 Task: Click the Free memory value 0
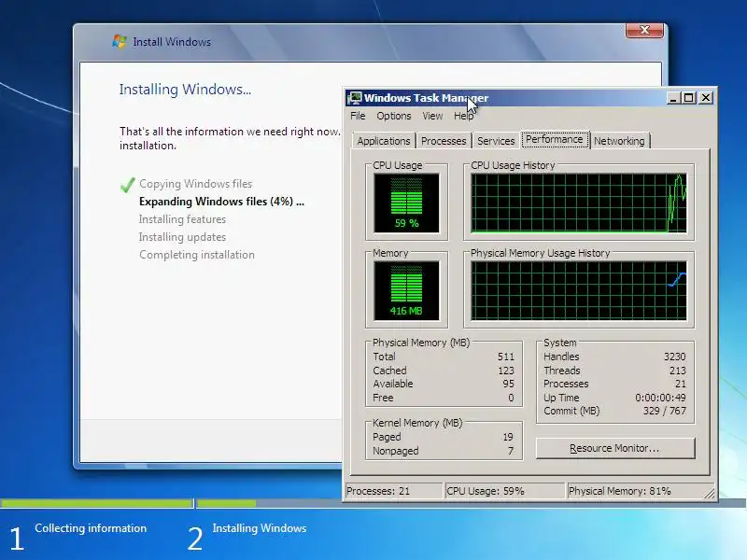[511, 398]
